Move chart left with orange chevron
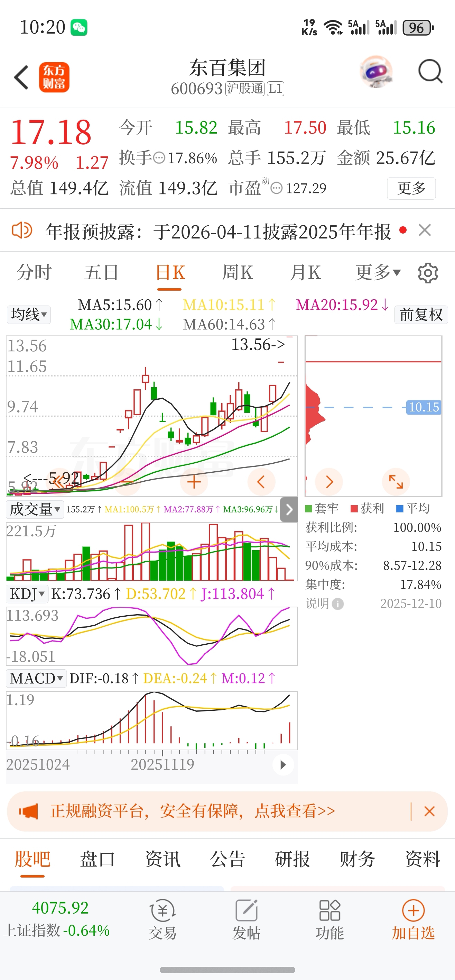This screenshot has height=980, width=455. pyautogui.click(x=261, y=482)
